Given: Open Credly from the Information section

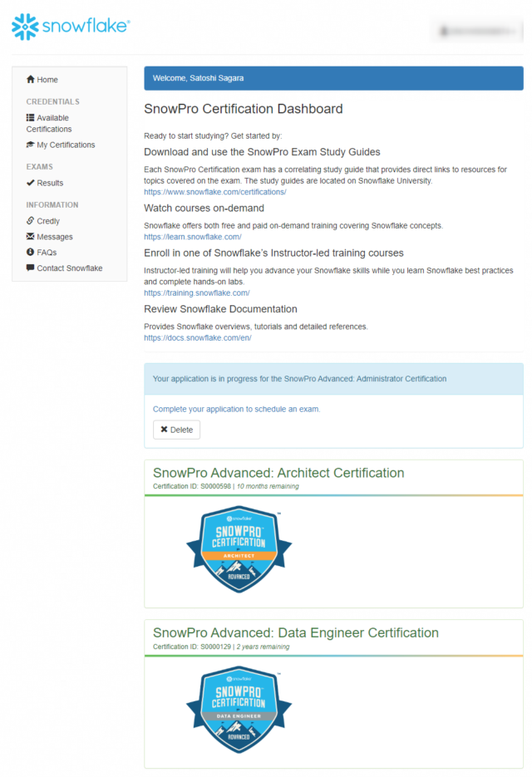Looking at the screenshot, I should tap(43, 221).
